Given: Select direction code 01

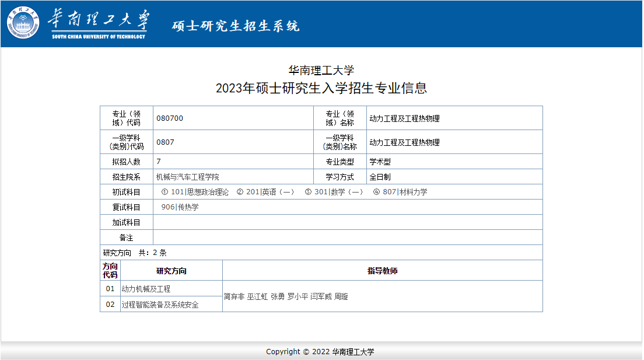Looking at the screenshot, I should (x=110, y=288).
